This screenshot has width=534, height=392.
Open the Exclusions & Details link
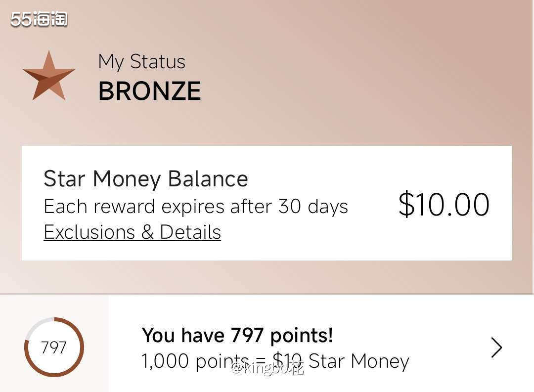(132, 232)
